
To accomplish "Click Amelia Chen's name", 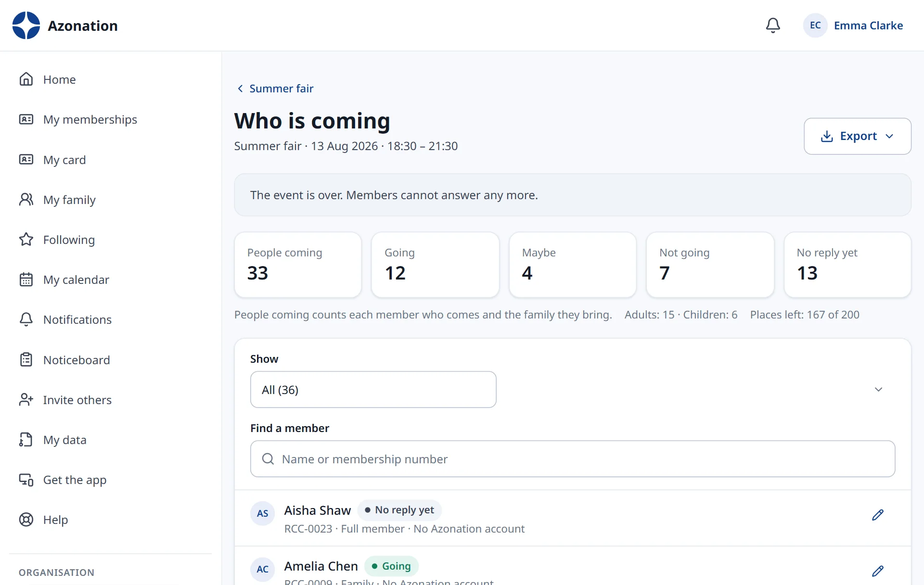I will pyautogui.click(x=321, y=566).
